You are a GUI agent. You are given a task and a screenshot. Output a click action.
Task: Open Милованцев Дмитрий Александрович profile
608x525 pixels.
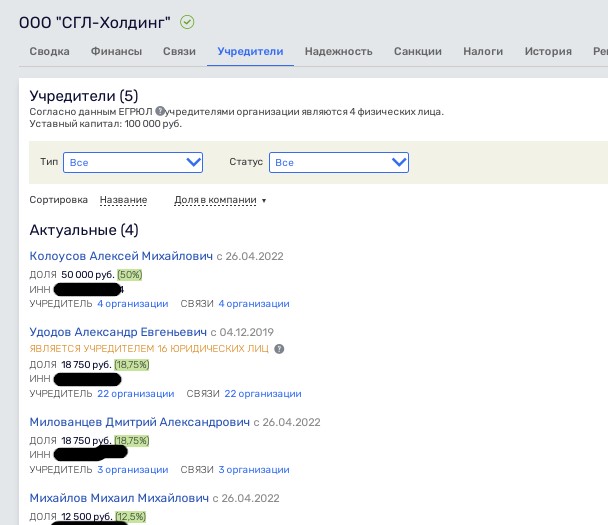[140, 423]
